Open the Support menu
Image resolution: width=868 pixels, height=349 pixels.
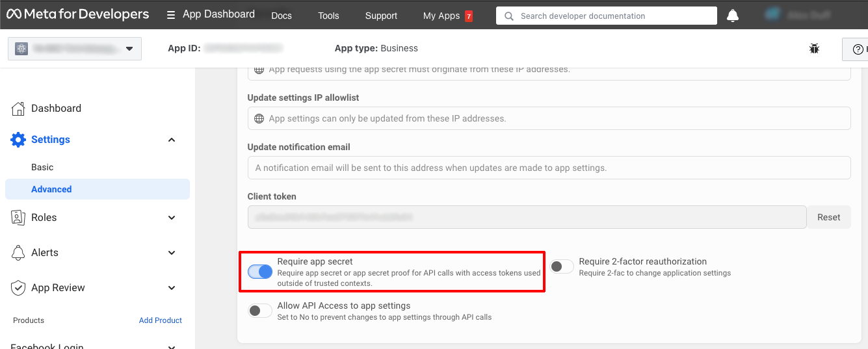coord(381,16)
